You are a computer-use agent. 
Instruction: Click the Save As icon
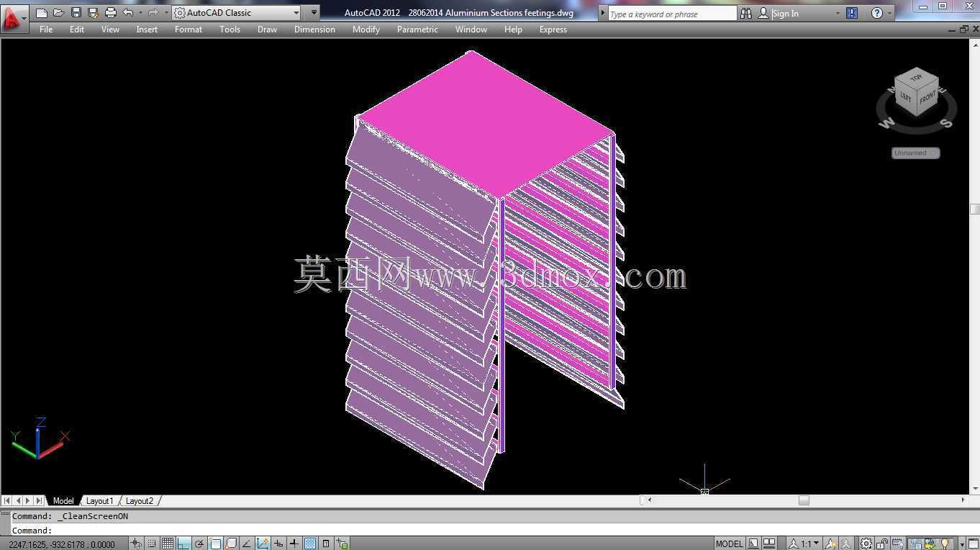[x=94, y=13]
